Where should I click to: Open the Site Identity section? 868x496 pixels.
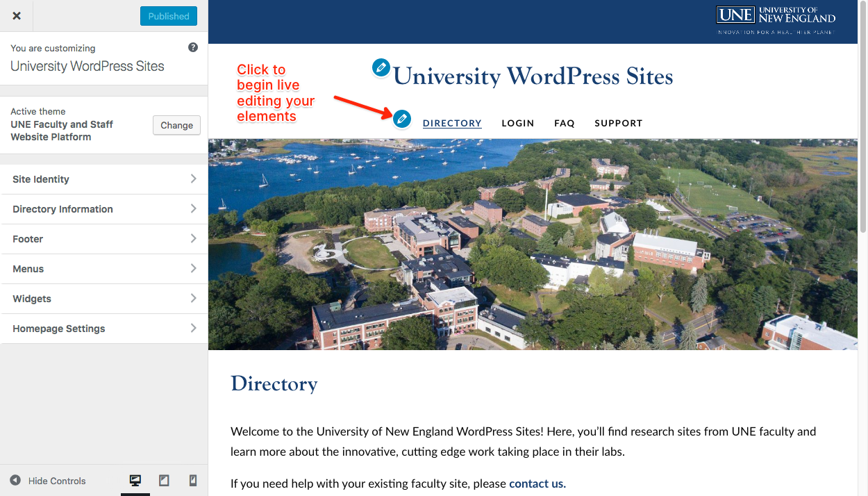tap(104, 179)
